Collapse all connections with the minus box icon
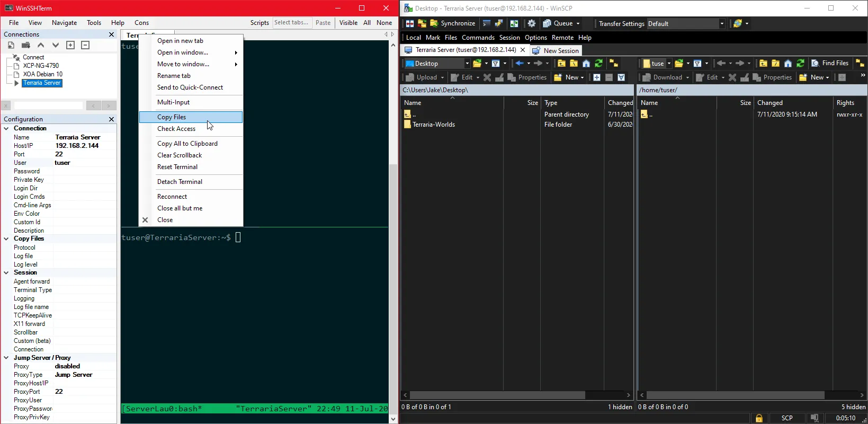 coord(85,45)
